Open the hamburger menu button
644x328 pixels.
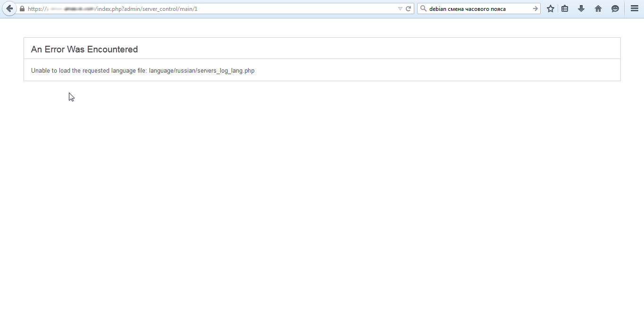pos(635,8)
